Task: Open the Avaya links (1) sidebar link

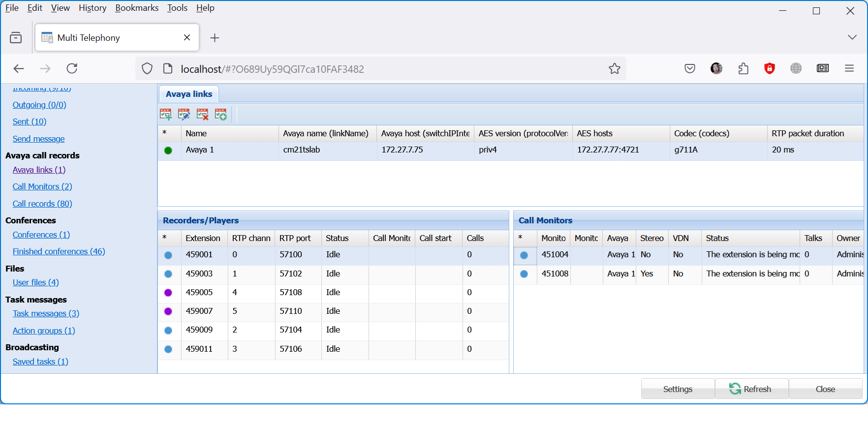Action: [39, 170]
